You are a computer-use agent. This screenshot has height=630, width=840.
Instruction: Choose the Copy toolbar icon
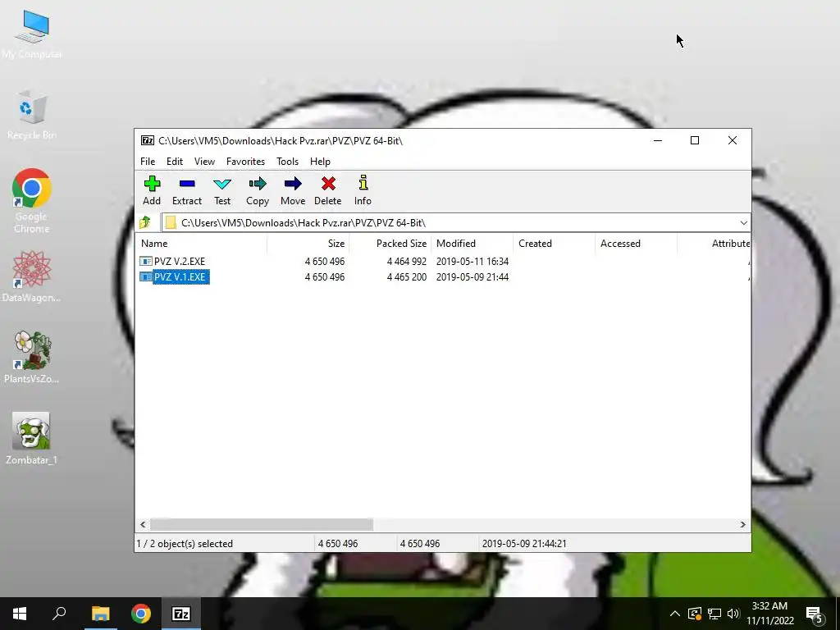(x=258, y=185)
